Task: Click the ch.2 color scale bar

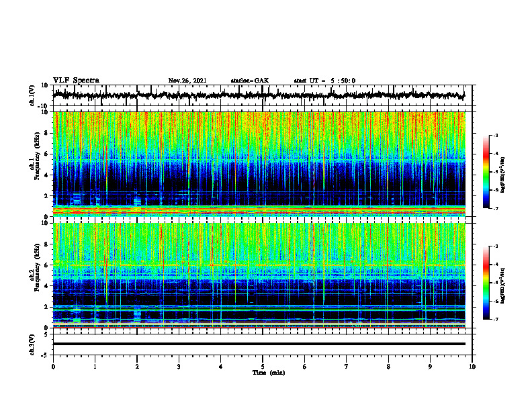Action: click(x=486, y=283)
